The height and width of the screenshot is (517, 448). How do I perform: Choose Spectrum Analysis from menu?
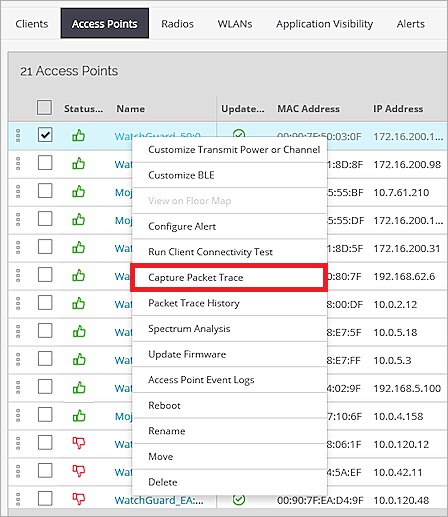[229, 329]
